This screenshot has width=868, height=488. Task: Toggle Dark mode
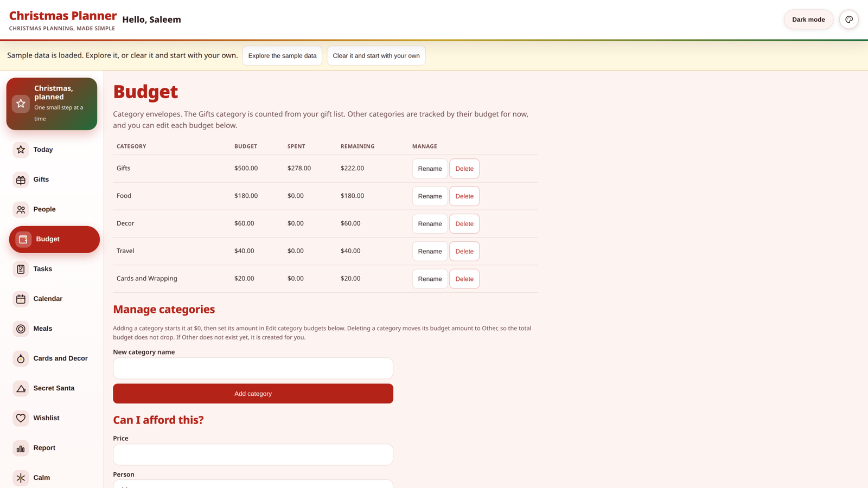point(808,20)
